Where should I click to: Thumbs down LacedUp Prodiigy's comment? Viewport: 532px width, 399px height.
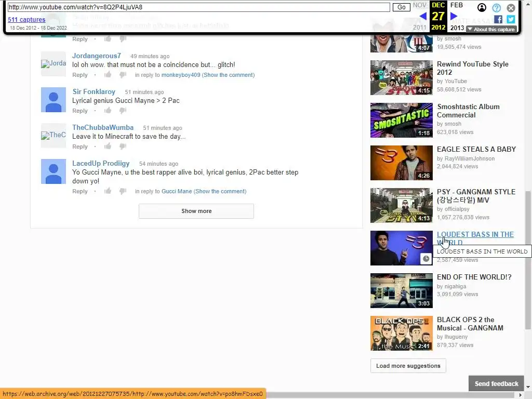point(123,191)
